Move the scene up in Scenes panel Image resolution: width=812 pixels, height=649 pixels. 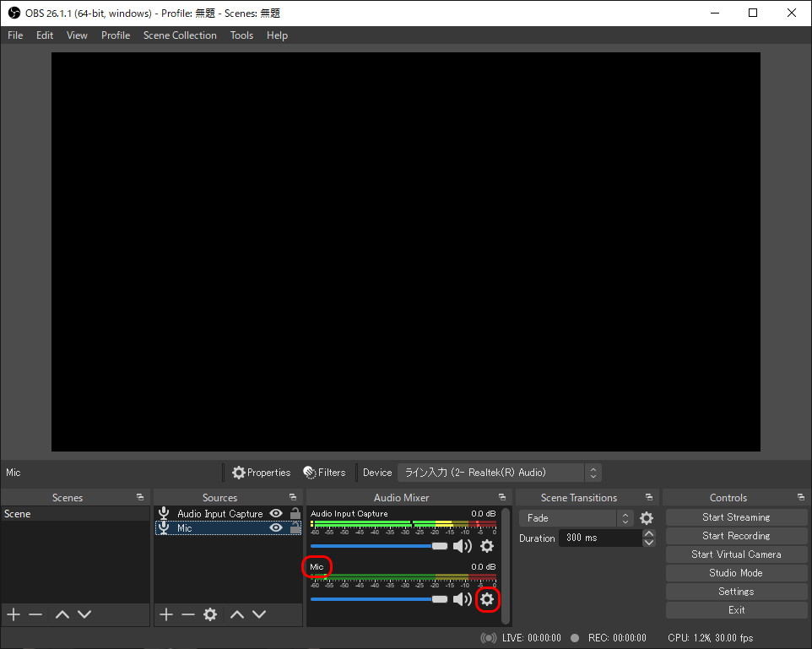pyautogui.click(x=62, y=614)
